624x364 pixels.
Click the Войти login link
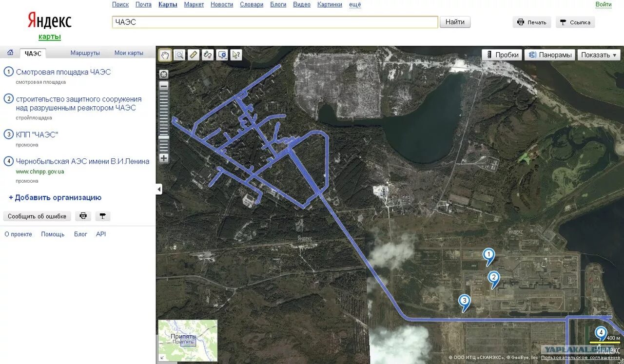pyautogui.click(x=603, y=4)
